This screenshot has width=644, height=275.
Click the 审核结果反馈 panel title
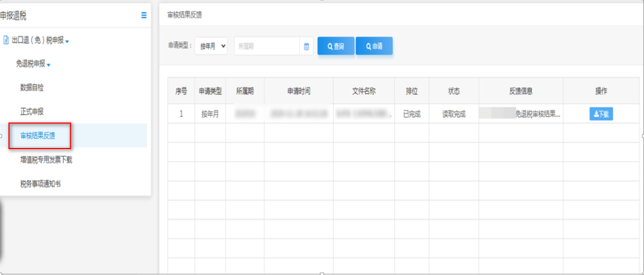pos(184,15)
